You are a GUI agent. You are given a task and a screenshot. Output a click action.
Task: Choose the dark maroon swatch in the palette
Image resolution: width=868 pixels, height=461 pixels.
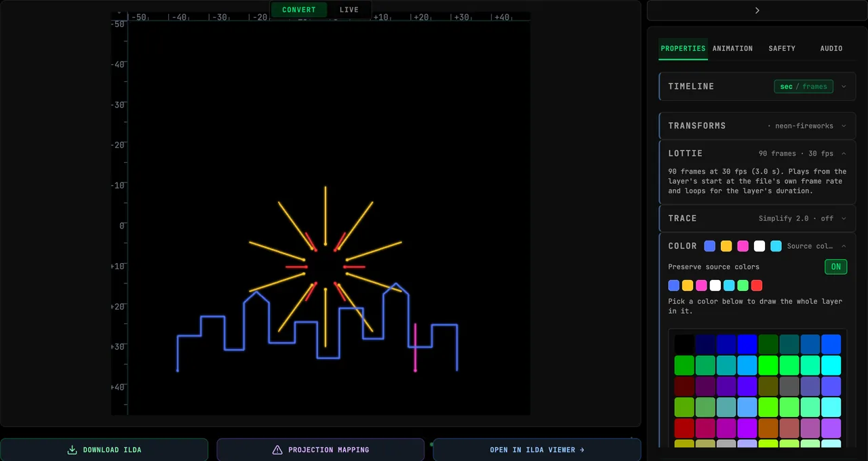click(x=684, y=386)
